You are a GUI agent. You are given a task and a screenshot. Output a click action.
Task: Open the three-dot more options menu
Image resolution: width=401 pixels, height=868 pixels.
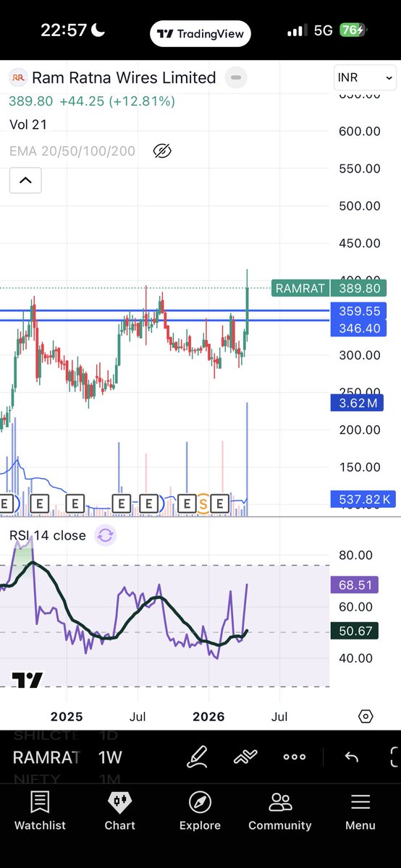click(295, 757)
